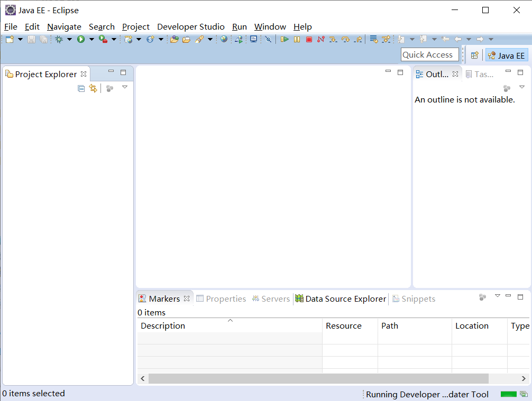This screenshot has height=401, width=532.
Task: Collapse All in Project Explorer
Action: tap(81, 88)
